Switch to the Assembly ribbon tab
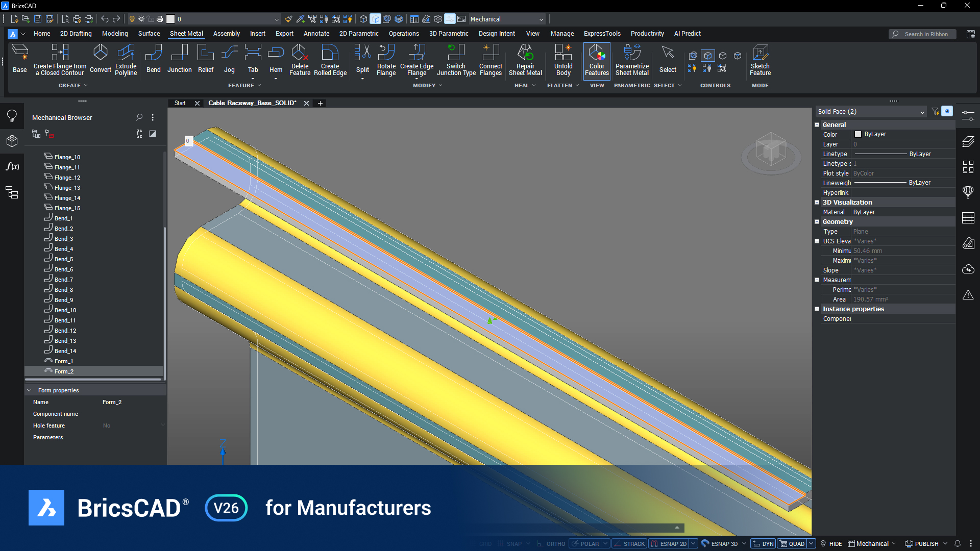Screen dimensions: 980x551 coord(226,33)
